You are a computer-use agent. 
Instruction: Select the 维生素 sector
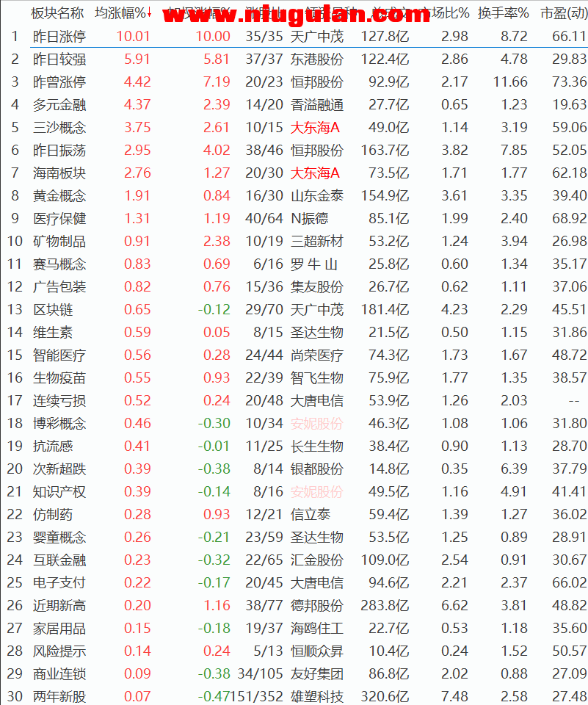pos(53,332)
